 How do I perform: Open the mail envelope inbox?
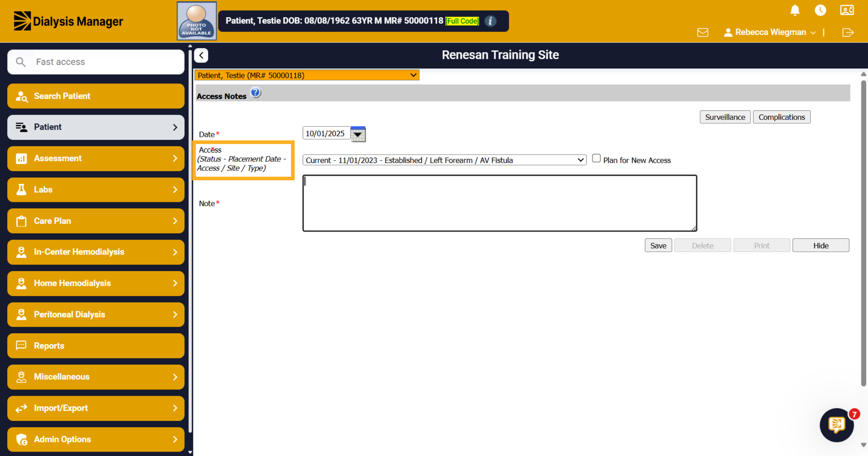tap(702, 33)
